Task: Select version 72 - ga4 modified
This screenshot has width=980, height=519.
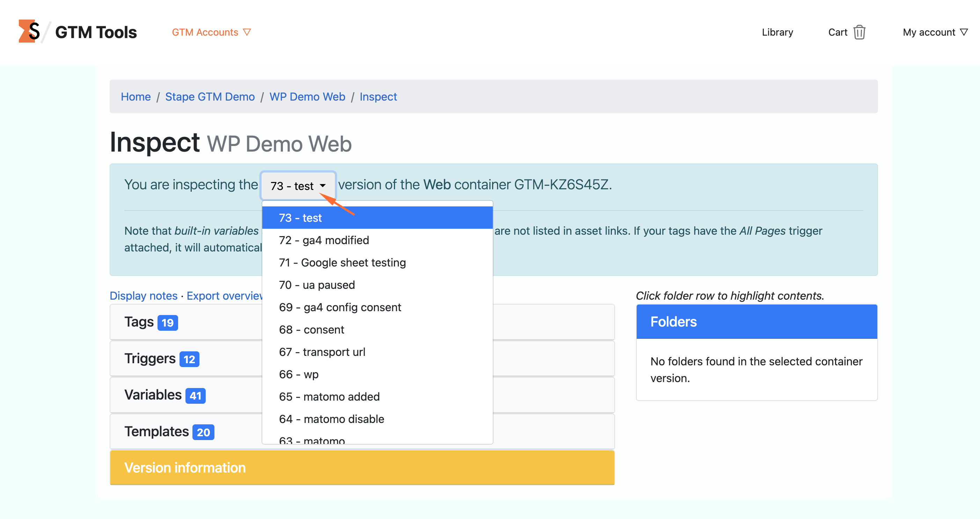Action: pos(324,240)
